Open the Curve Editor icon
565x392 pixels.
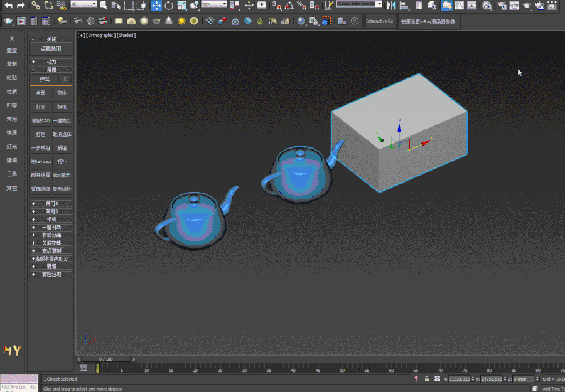tap(459, 5)
